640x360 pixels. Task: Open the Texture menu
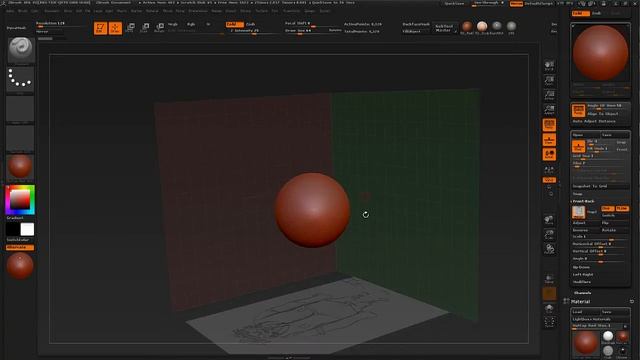[262, 11]
